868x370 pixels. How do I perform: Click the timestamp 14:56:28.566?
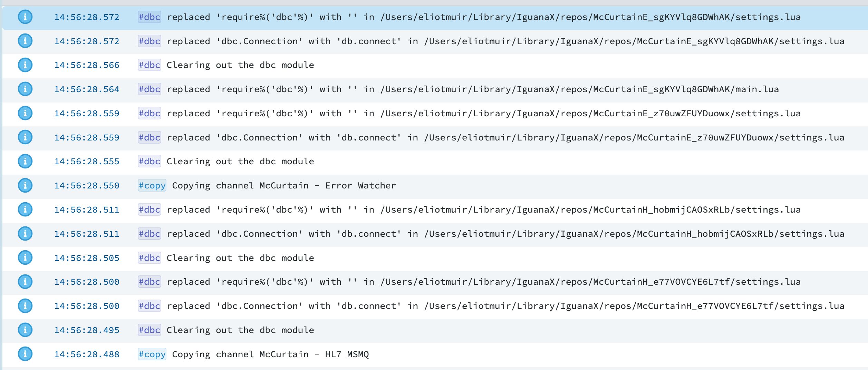(x=87, y=65)
